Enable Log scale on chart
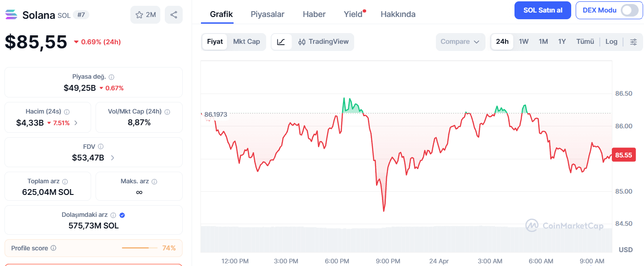The width and height of the screenshot is (644, 266). 611,42
